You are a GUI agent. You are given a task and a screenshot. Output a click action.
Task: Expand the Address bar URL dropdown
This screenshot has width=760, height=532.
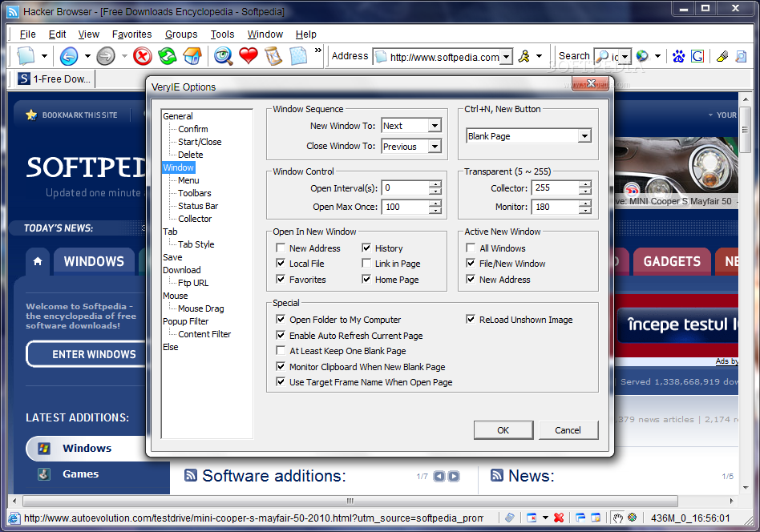pyautogui.click(x=506, y=57)
